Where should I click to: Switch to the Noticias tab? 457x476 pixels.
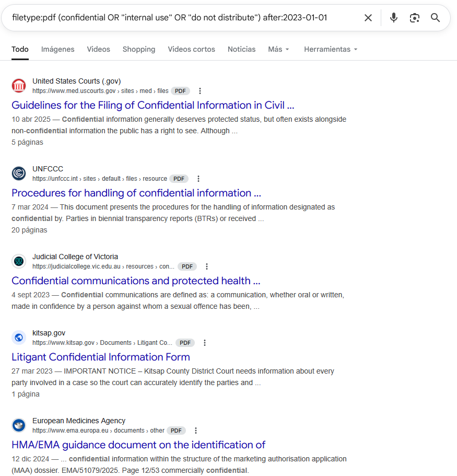(241, 49)
